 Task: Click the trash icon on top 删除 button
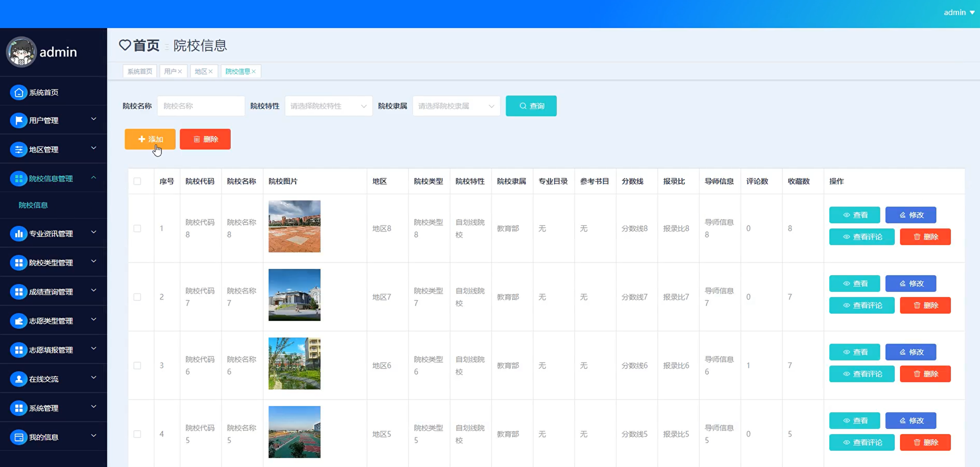pyautogui.click(x=197, y=139)
